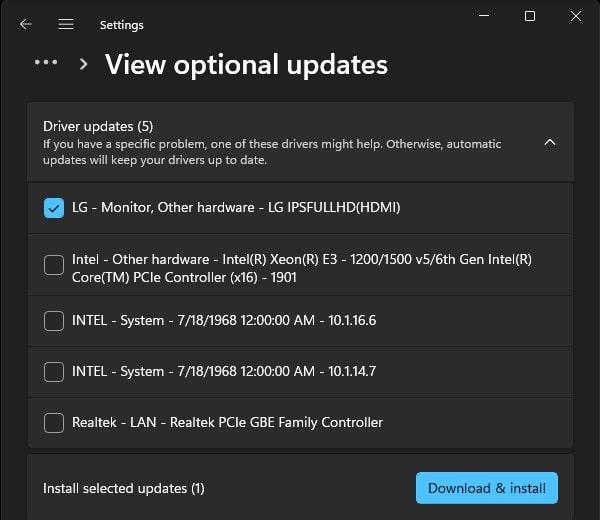Click the View optional updates title
Image resolution: width=600 pixels, height=520 pixels.
246,64
